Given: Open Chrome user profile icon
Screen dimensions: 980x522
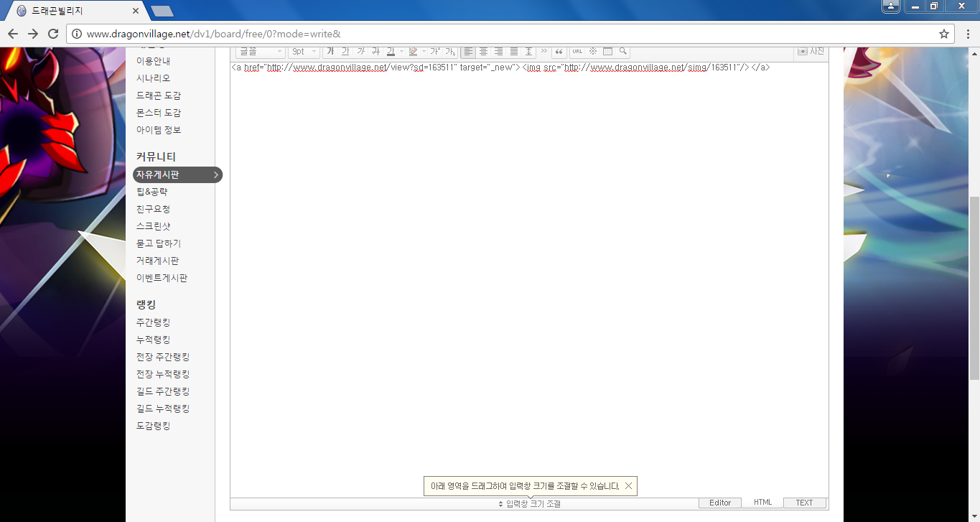Looking at the screenshot, I should tap(890, 6).
